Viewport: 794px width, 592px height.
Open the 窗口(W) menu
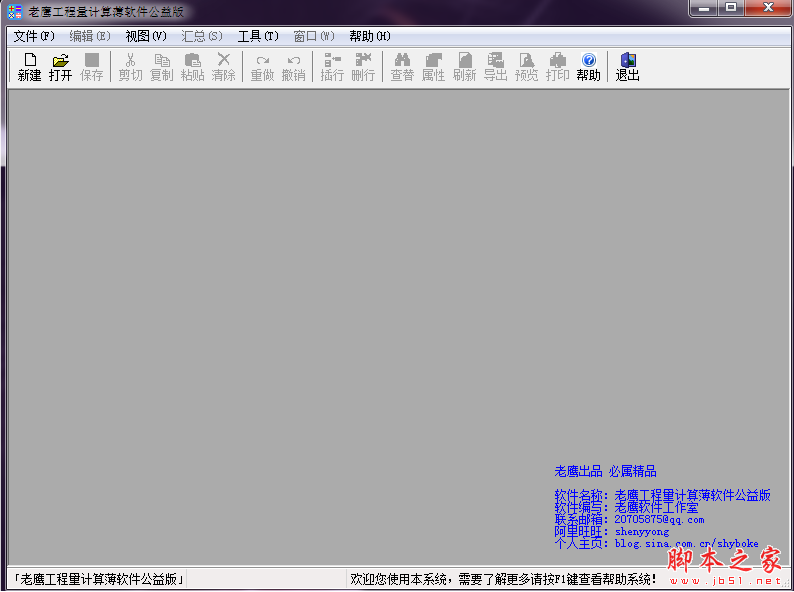click(x=314, y=36)
